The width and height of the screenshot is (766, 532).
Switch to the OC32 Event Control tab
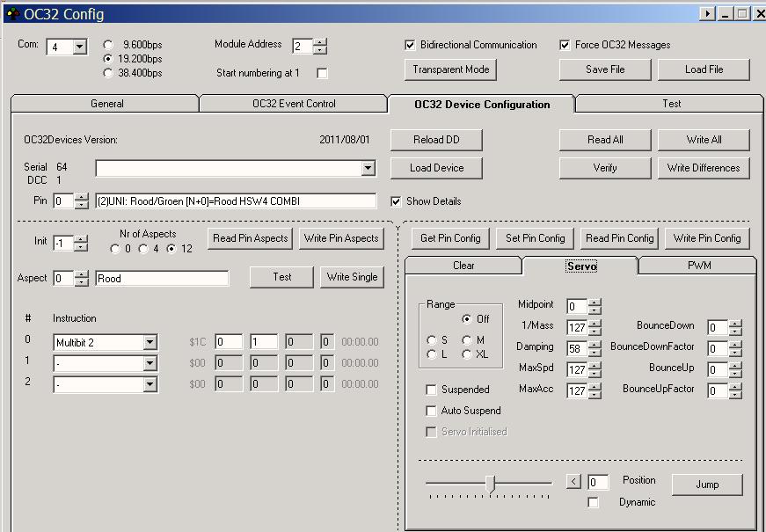(x=294, y=104)
